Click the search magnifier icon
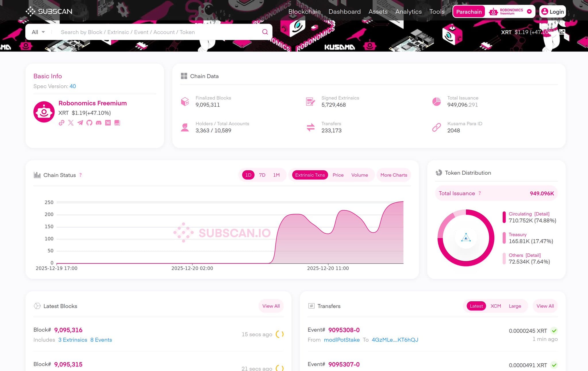Viewport: 588px width, 371px height. (264, 32)
